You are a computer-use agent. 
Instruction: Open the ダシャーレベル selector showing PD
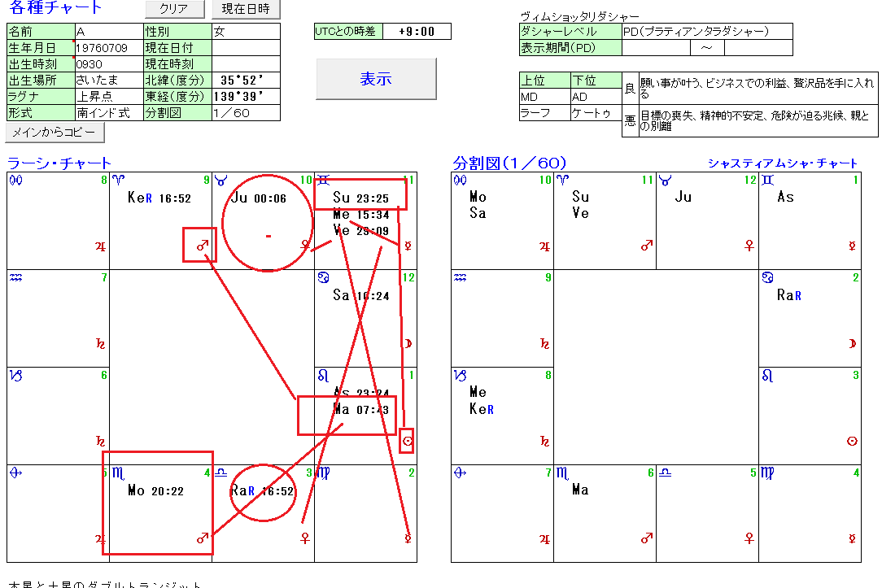700,31
